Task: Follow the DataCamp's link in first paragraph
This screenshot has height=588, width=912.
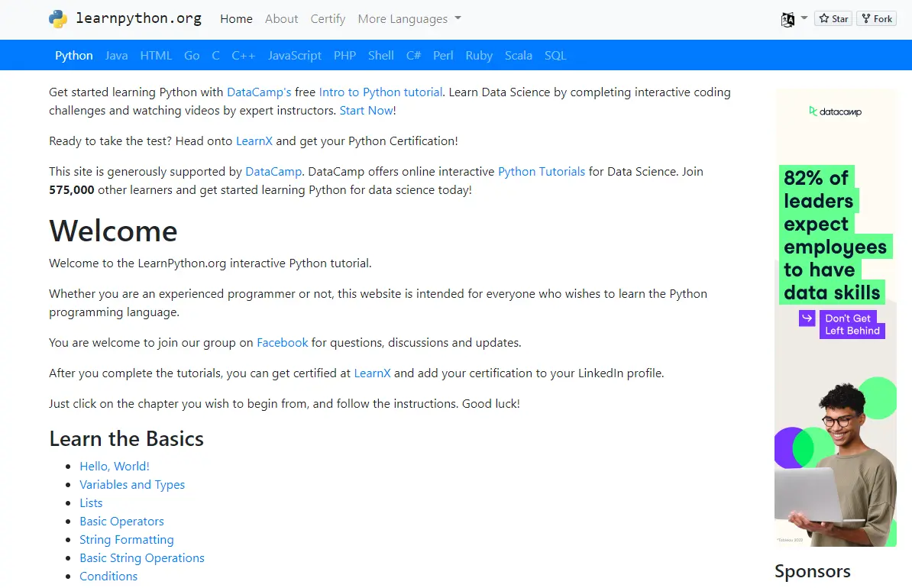Action: tap(259, 92)
